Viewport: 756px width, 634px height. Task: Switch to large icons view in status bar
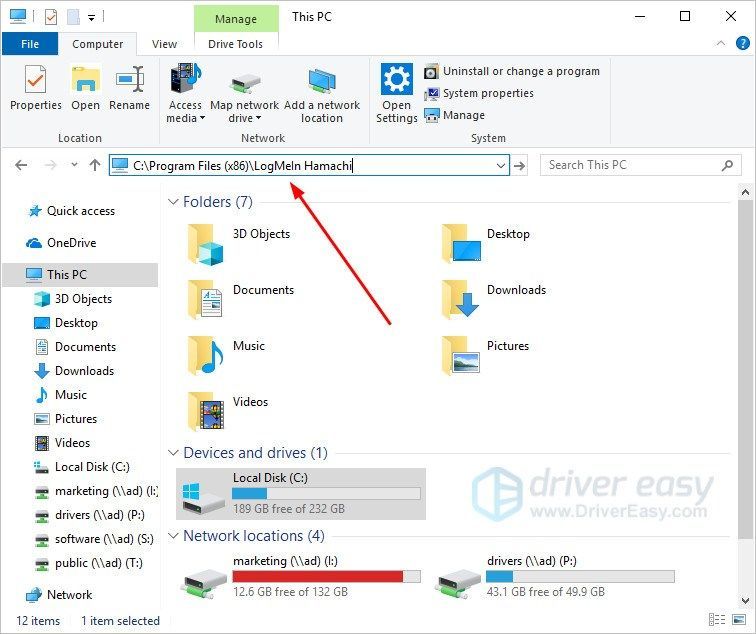739,620
